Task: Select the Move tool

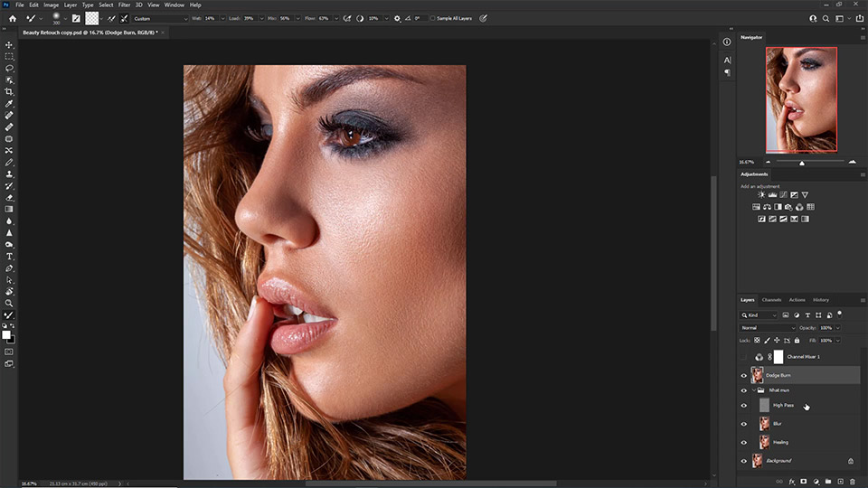Action: pos(9,45)
